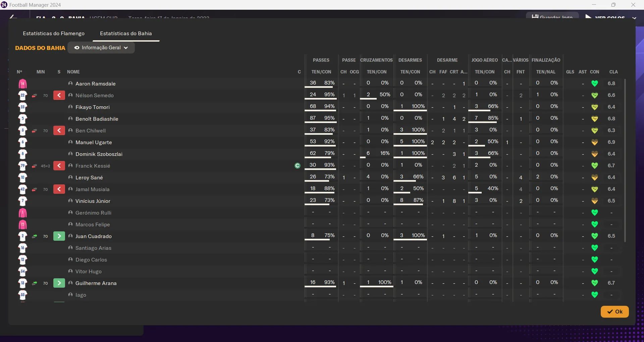Click the red substituted-off arrow for Franck Kessié
This screenshot has height=342, width=644.
click(59, 166)
